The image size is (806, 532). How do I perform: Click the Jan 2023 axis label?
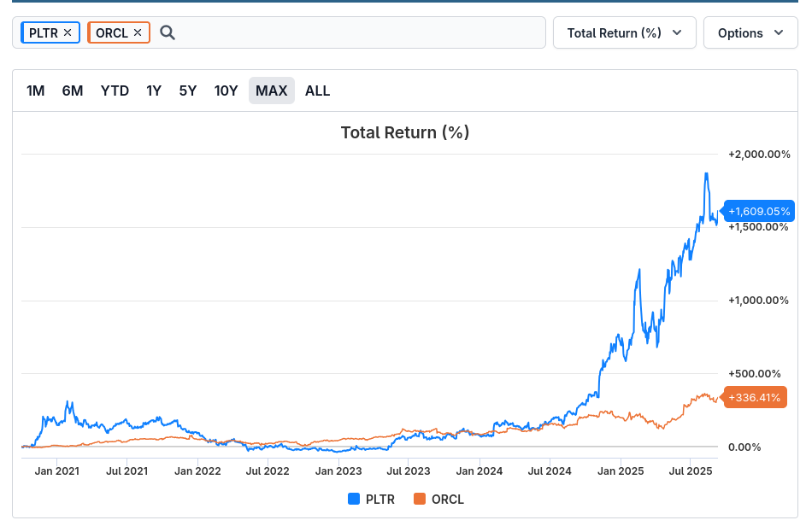point(338,471)
